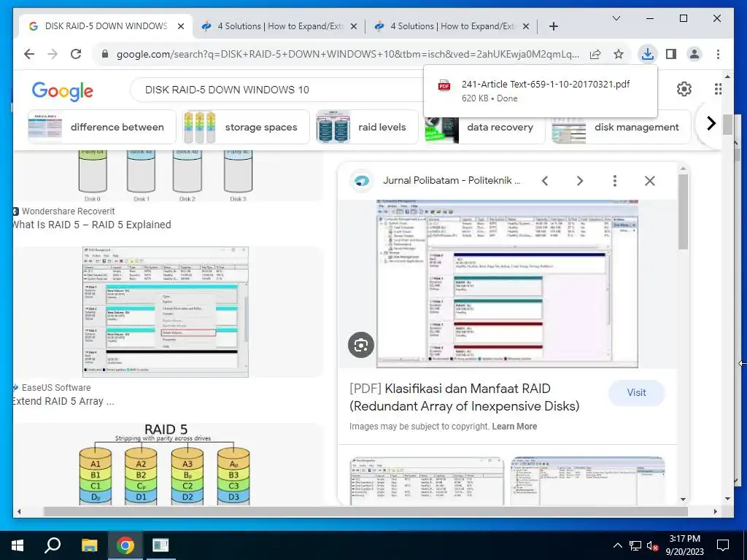Reload the current page
The image size is (747, 560).
point(76,54)
